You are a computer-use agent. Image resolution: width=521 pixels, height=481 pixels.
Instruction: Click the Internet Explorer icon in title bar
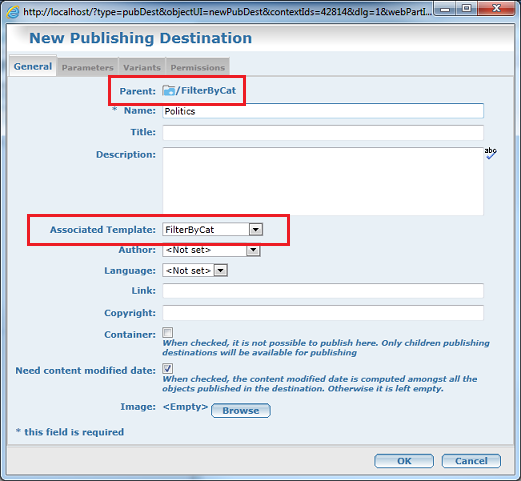click(x=13, y=12)
